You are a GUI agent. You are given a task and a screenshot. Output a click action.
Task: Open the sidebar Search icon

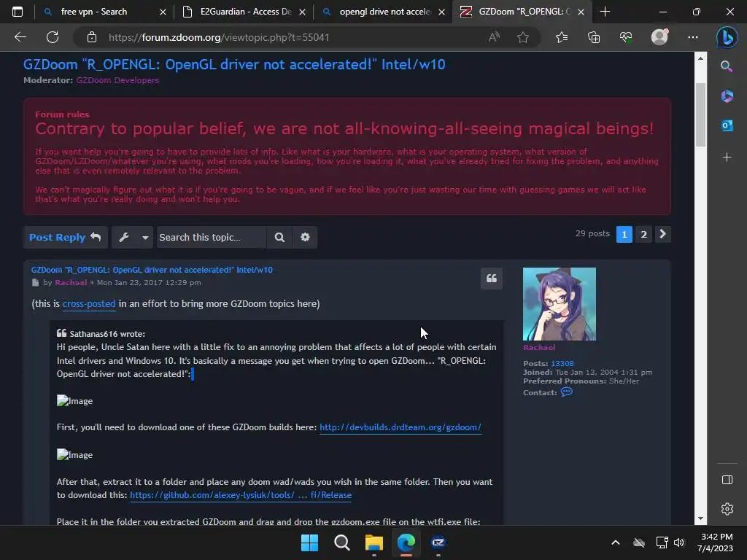pyautogui.click(x=727, y=66)
